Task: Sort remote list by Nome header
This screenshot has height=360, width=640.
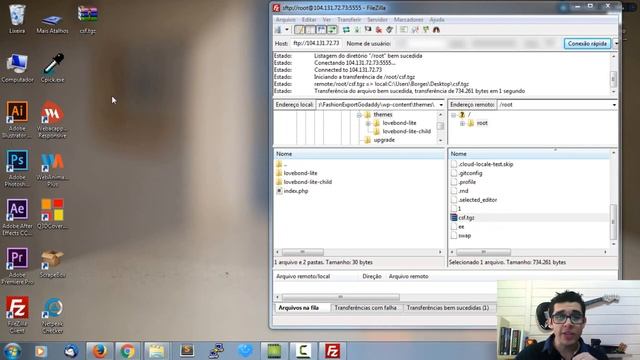Action: tap(529, 154)
